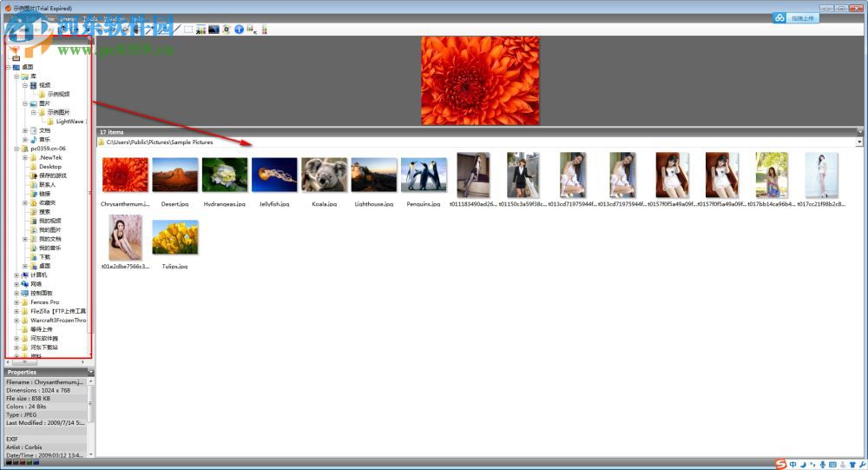Collapse the Properties panel header arrow
868x470 pixels.
[x=91, y=372]
